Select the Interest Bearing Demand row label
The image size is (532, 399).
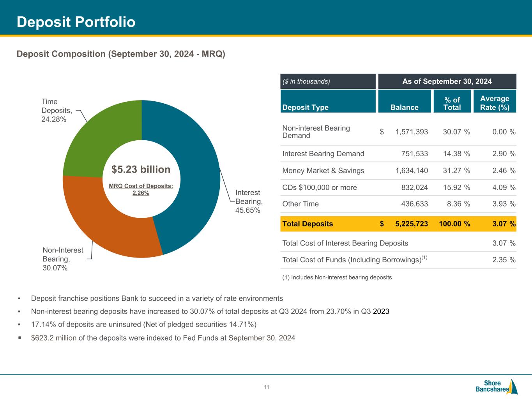tap(323, 154)
